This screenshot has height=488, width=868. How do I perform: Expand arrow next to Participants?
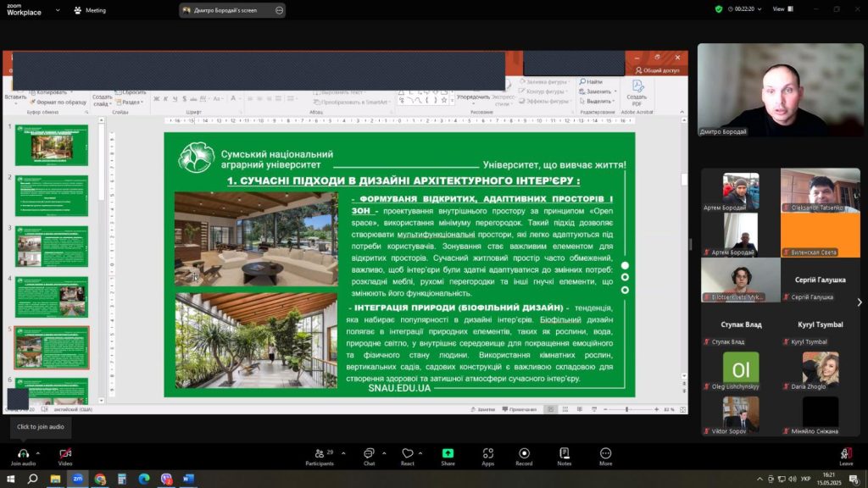(x=343, y=453)
